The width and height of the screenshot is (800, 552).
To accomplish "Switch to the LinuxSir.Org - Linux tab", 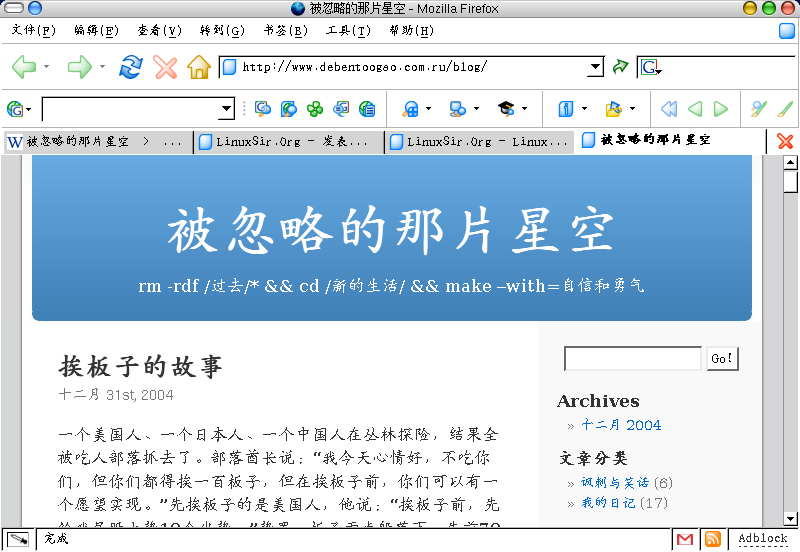I will (x=480, y=142).
